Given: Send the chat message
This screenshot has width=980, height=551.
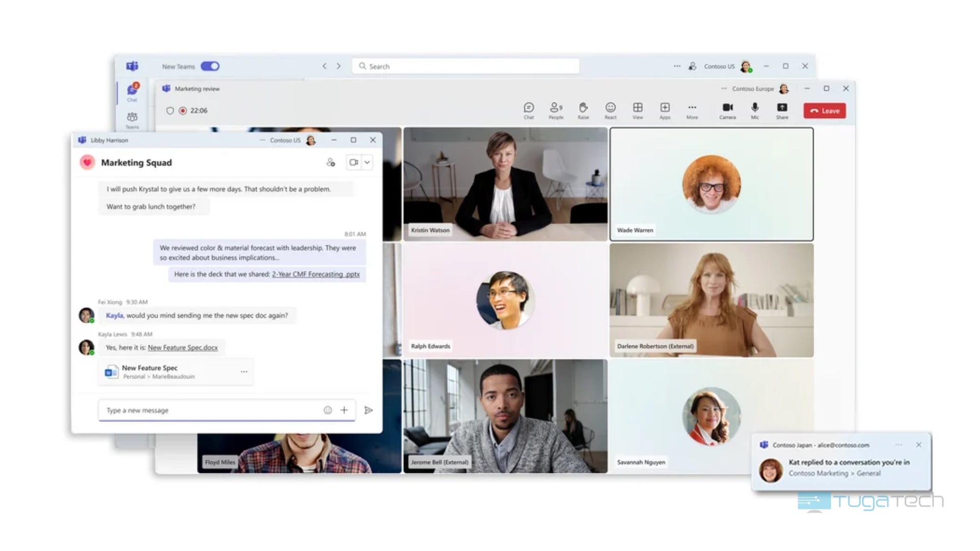Looking at the screenshot, I should 369,410.
